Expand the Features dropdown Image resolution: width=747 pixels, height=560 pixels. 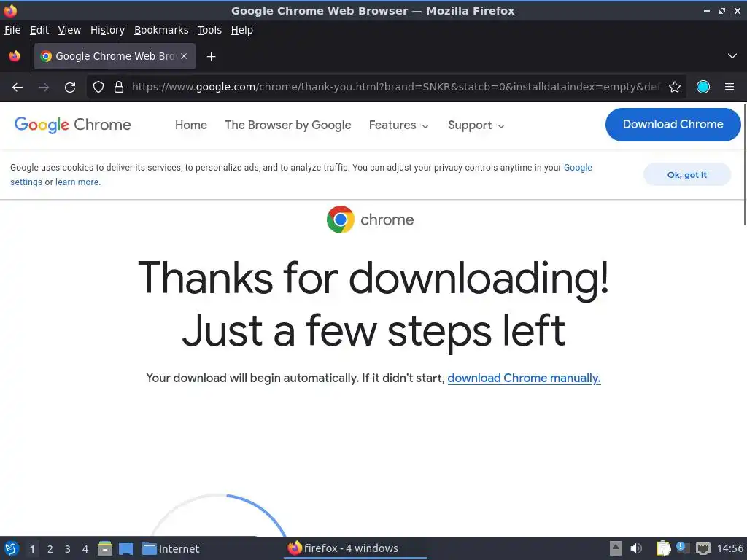click(399, 125)
